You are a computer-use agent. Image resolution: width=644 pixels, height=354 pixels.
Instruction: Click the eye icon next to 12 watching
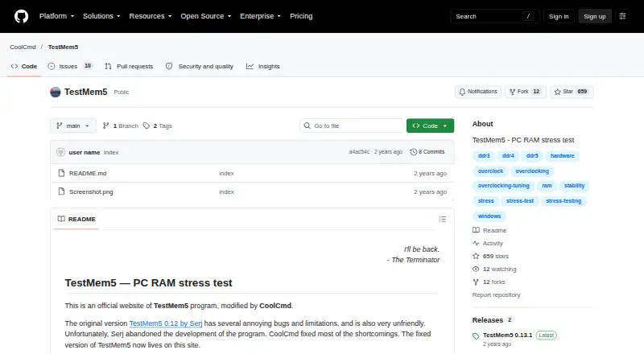[476, 269]
